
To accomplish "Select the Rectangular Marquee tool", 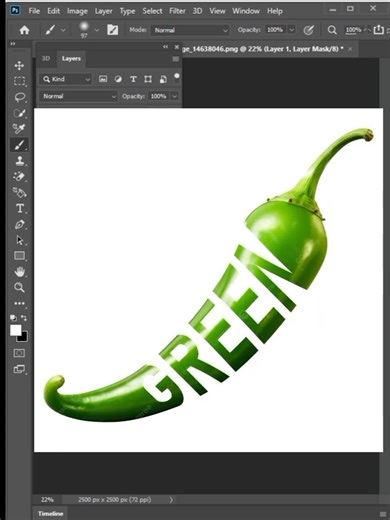I will [19, 81].
